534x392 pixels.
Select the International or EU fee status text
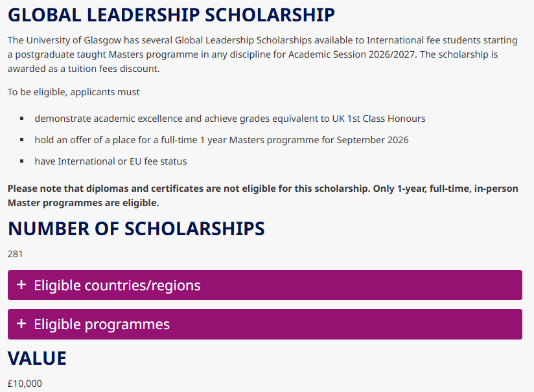click(x=111, y=161)
